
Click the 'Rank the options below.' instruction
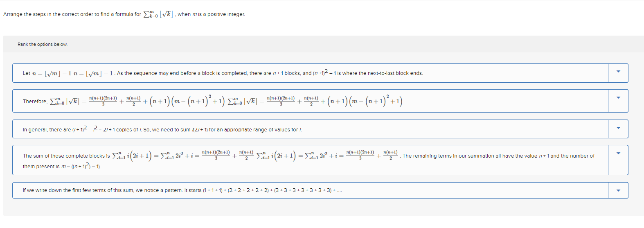(43, 44)
